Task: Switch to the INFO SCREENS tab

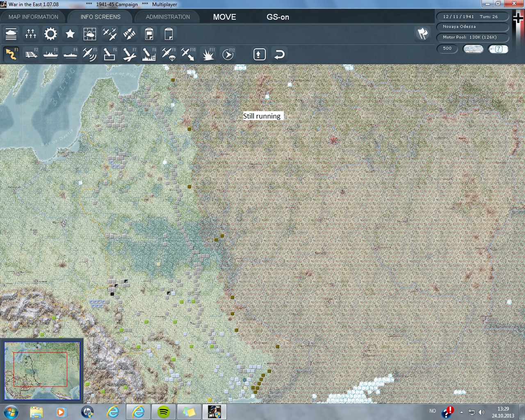Action: pos(100,17)
